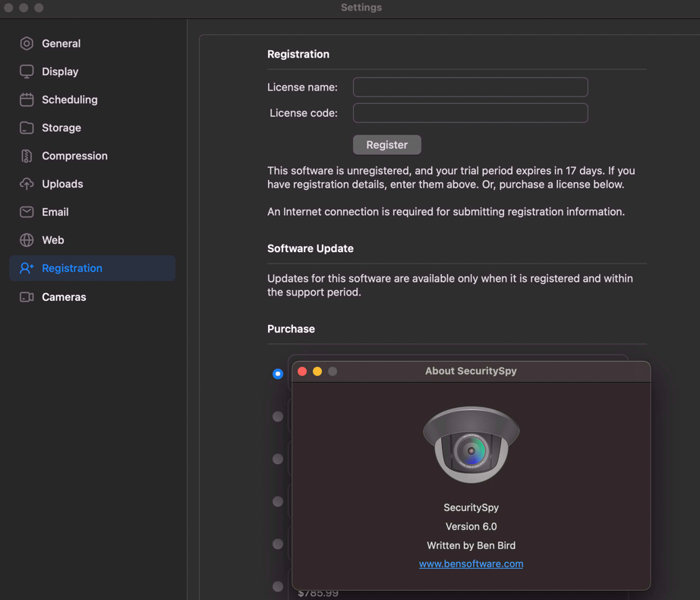Open the www.bensoftware.com link

(471, 564)
